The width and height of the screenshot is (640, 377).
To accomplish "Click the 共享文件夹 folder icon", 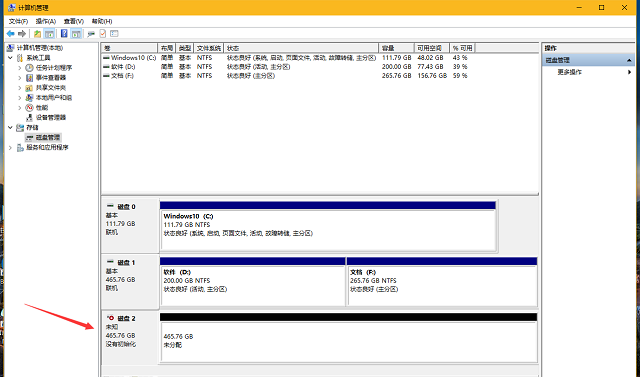I will click(29, 88).
